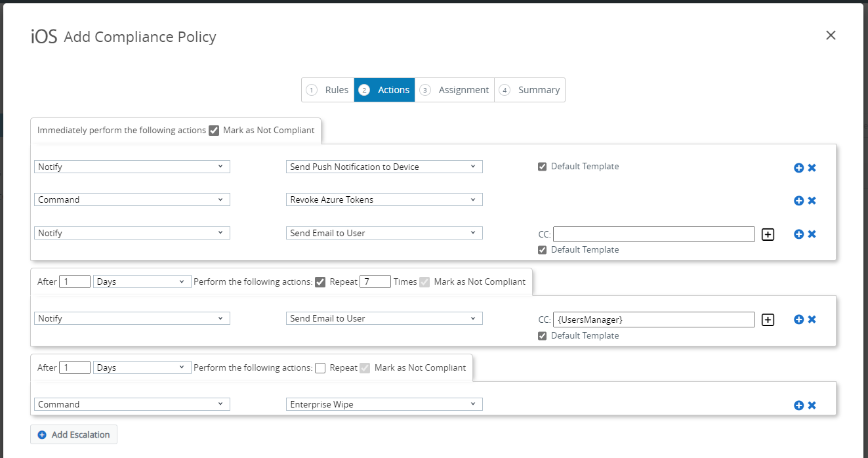Open Send Push Notification to Device dropdown
The width and height of the screenshot is (868, 458).
(384, 167)
